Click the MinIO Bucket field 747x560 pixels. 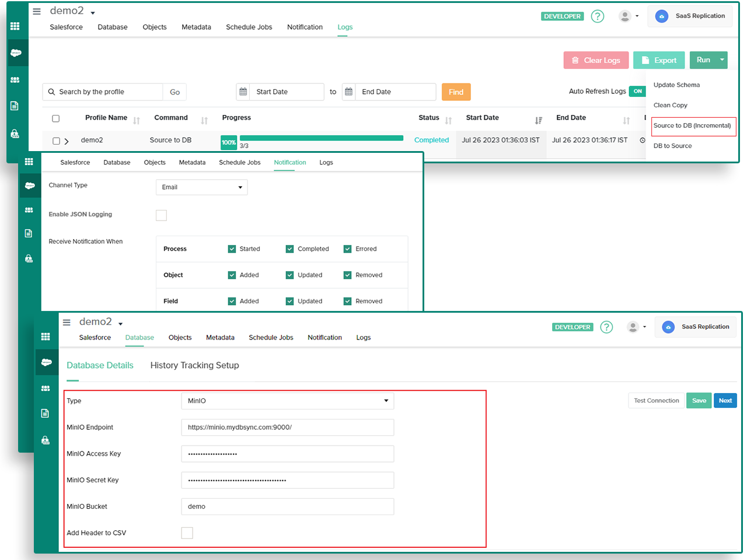tap(288, 506)
